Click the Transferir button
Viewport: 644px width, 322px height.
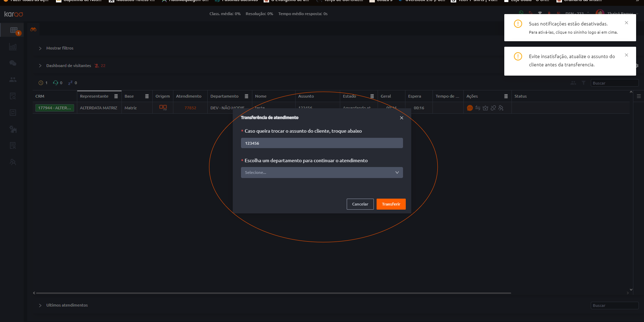point(391,204)
